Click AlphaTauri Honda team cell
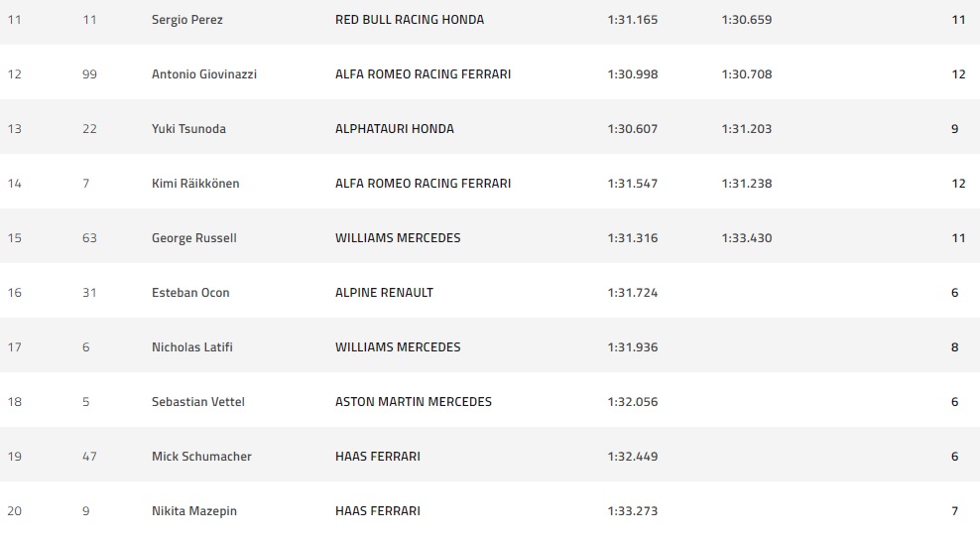Viewport: 980px width, 544px height. tap(394, 129)
